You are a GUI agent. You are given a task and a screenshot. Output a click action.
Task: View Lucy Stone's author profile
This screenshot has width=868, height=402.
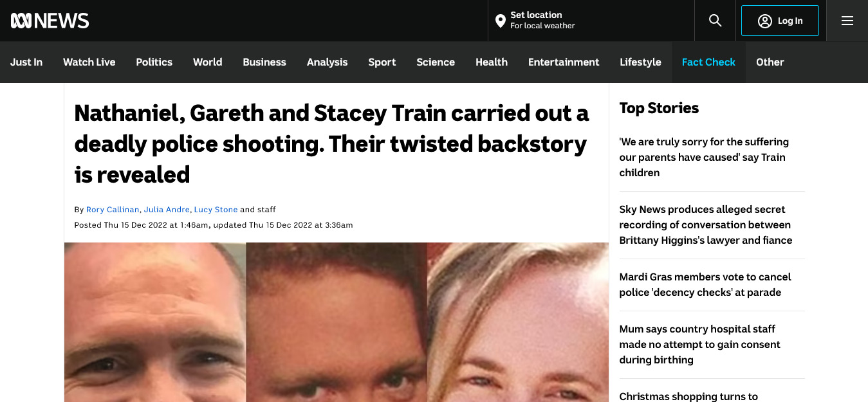[216, 210]
